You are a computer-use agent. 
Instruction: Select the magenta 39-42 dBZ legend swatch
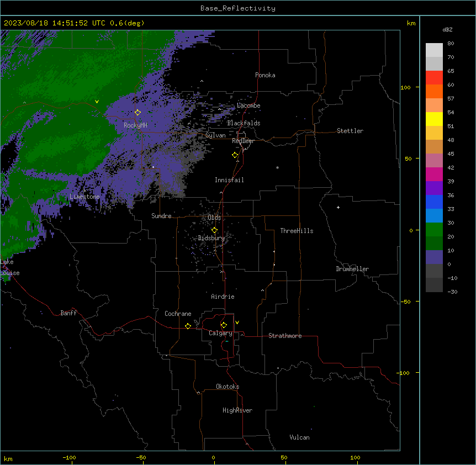click(x=434, y=174)
